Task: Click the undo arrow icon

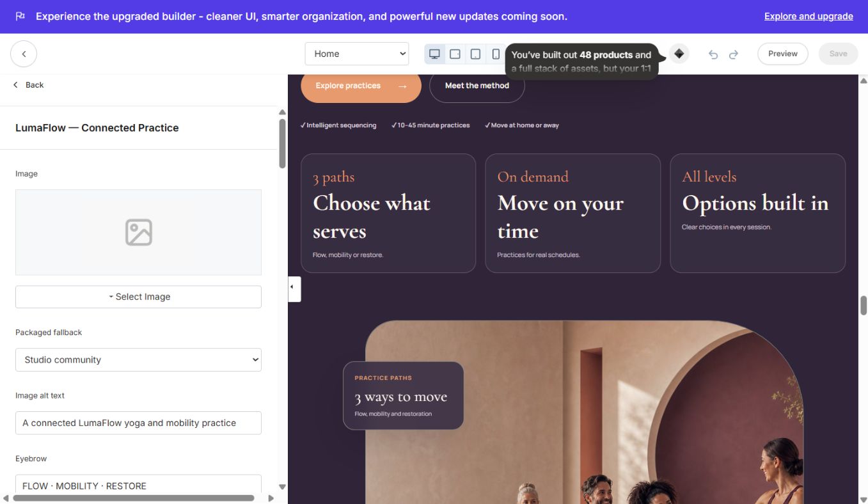Action: click(713, 54)
